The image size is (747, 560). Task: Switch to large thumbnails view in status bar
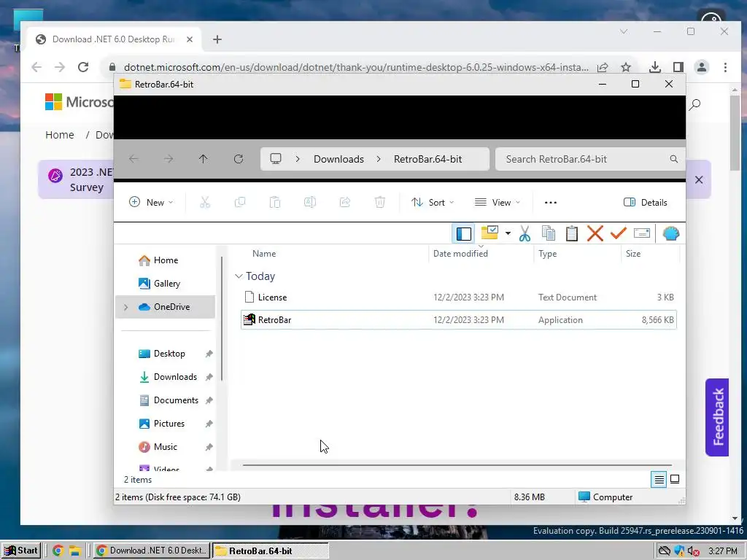[675, 479]
